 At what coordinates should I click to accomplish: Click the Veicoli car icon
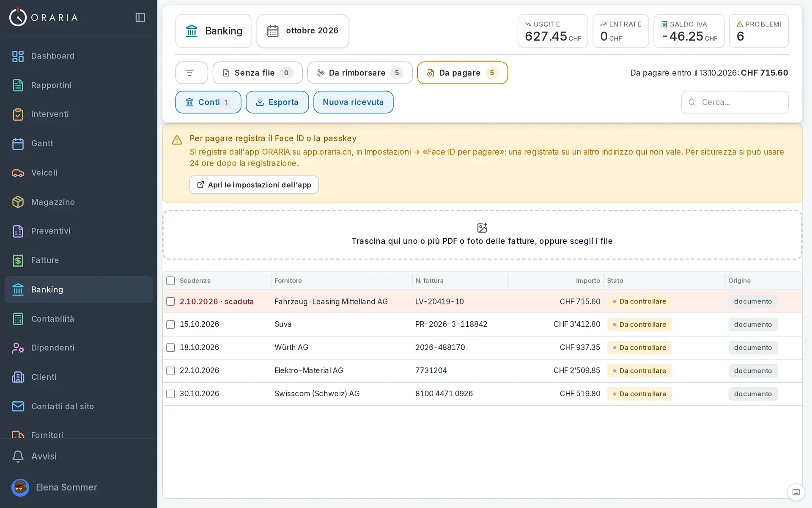[x=18, y=173]
